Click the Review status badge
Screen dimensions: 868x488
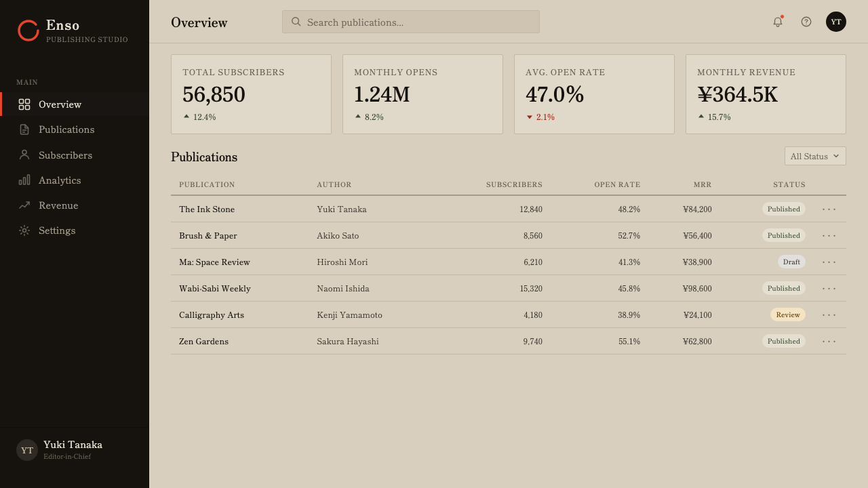788,314
